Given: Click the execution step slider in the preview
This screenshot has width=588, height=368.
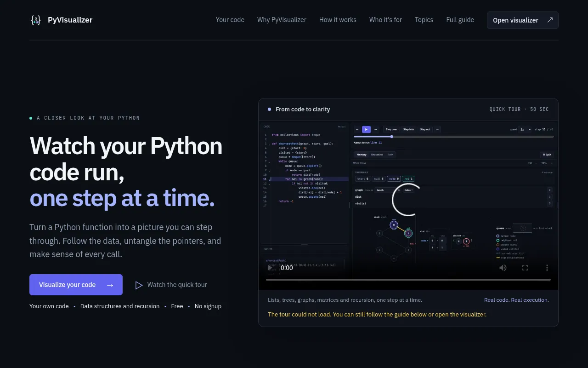Looking at the screenshot, I should pyautogui.click(x=453, y=137).
